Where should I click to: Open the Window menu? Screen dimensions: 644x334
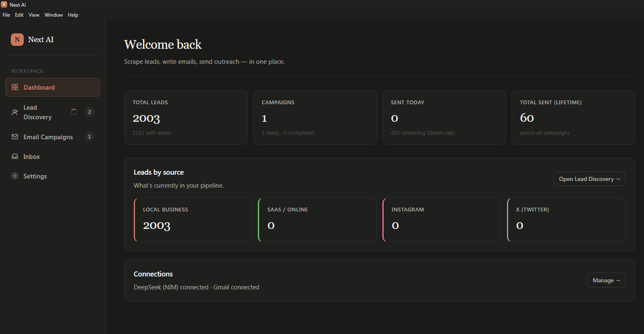(x=54, y=15)
